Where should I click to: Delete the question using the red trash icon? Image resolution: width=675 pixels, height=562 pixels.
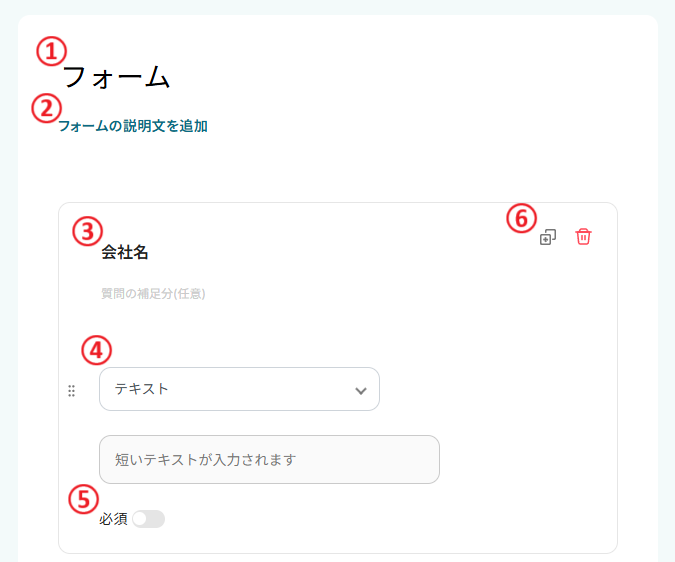pos(583,237)
